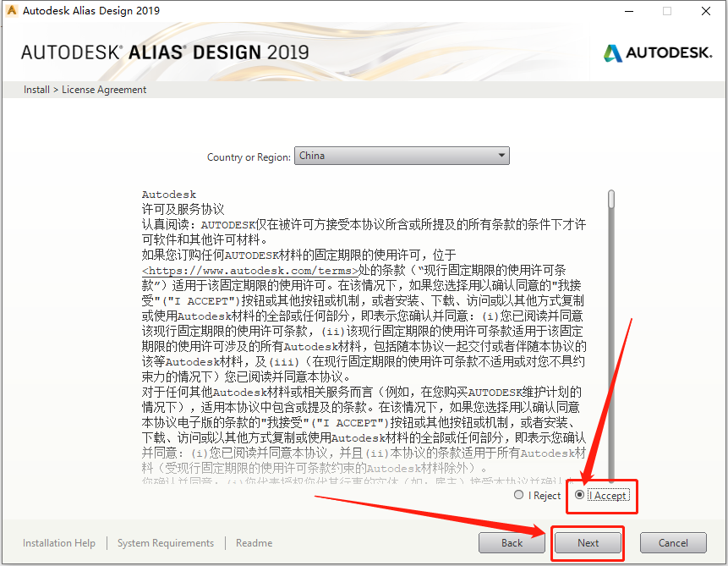Screen dimensions: 728x566
Task: Click the Autodesk Alias title bar app icon
Action: 12,10
